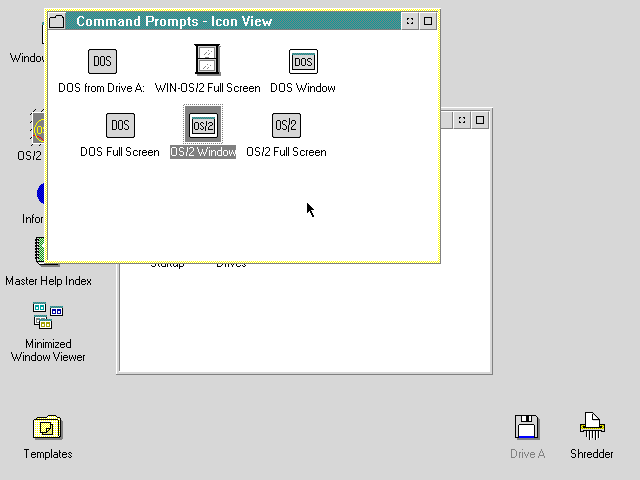Screen dimensions: 640x480
Task: Click the Master Help Index label
Action: coord(48,281)
